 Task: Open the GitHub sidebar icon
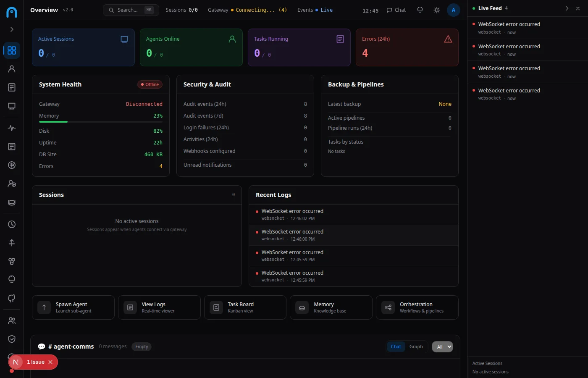12,298
